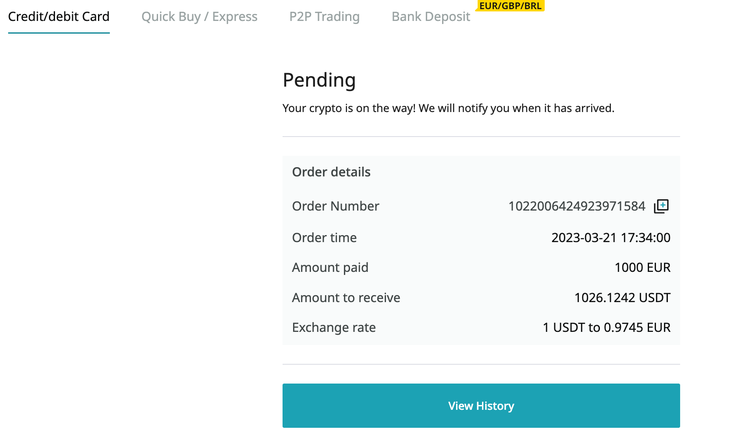The image size is (734, 444).
Task: Click the exchange rate 1 USDT to 0.9745 EUR
Action: tap(607, 327)
